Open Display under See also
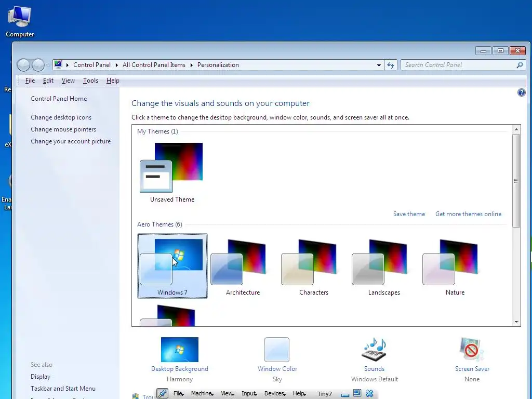532x399 pixels. point(41,377)
